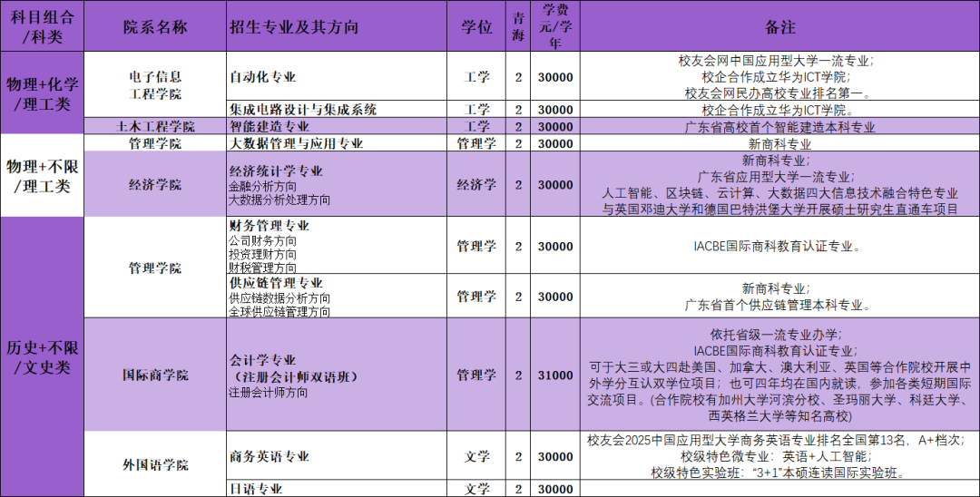Click 30000 tuition in 经济统计学专业 row
Viewport: 980px width, 497px height.
[x=555, y=184]
